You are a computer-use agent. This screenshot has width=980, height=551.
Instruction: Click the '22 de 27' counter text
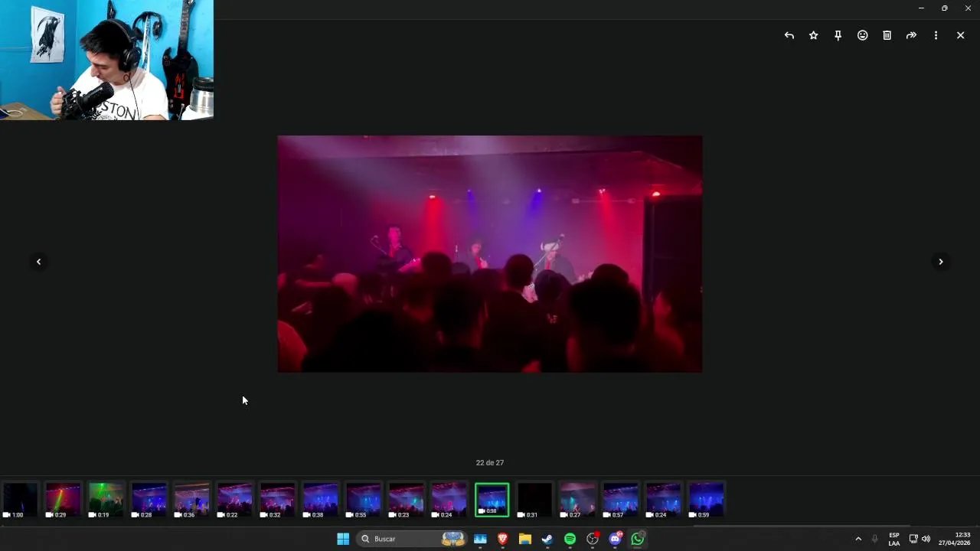(x=490, y=463)
